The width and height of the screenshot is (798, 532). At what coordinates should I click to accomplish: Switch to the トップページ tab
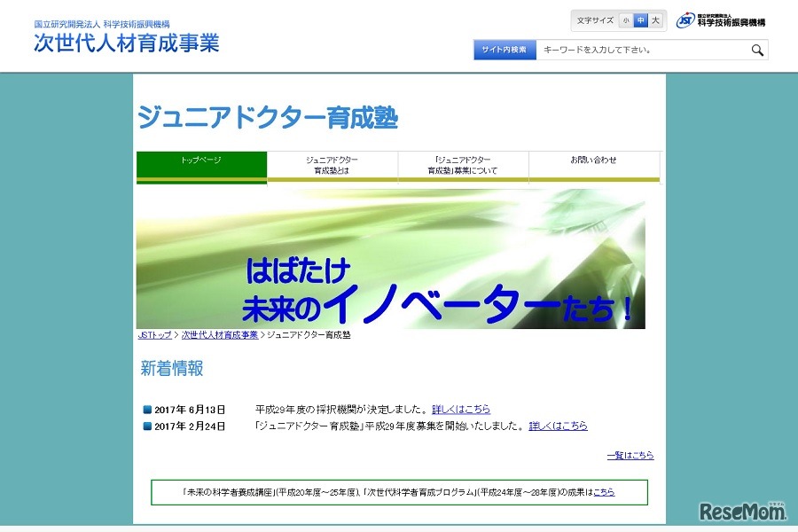[x=199, y=164]
